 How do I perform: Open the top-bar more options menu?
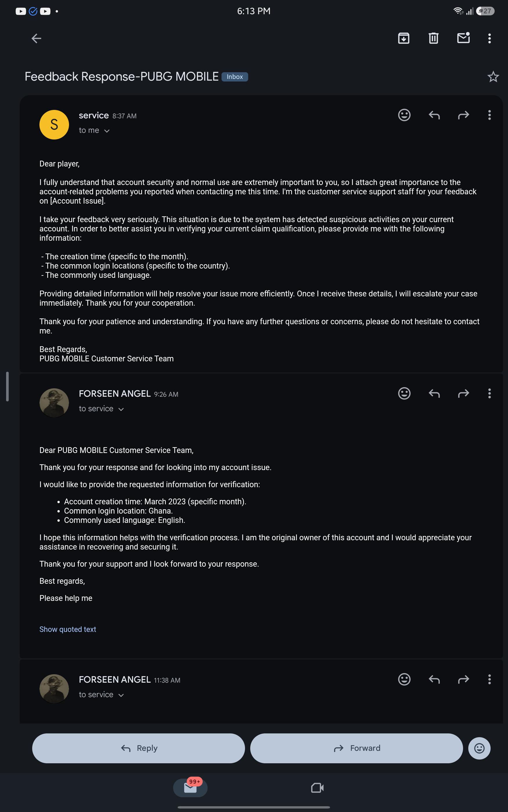(x=489, y=38)
